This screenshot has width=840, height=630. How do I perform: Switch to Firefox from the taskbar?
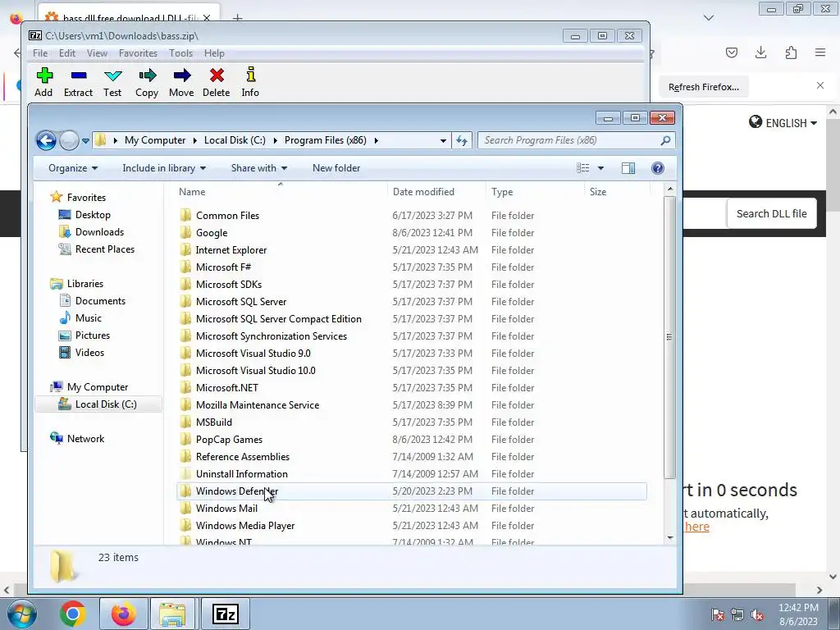pos(123,614)
